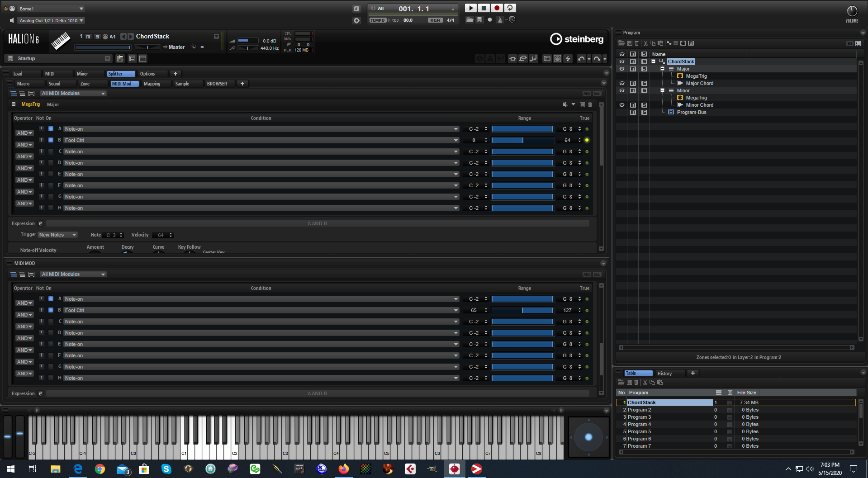Toggle On checkbox for Foot Ctrl in MegaTrig
Viewport: 868px width, 478px height.
51,140
